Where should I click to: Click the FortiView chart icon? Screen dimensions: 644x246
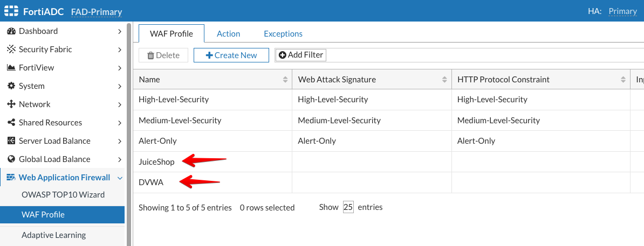click(x=11, y=68)
